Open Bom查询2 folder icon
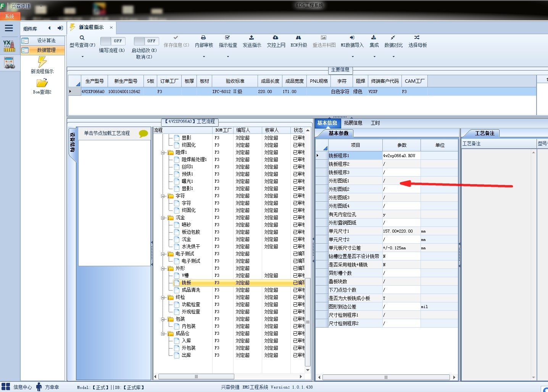 click(42, 83)
